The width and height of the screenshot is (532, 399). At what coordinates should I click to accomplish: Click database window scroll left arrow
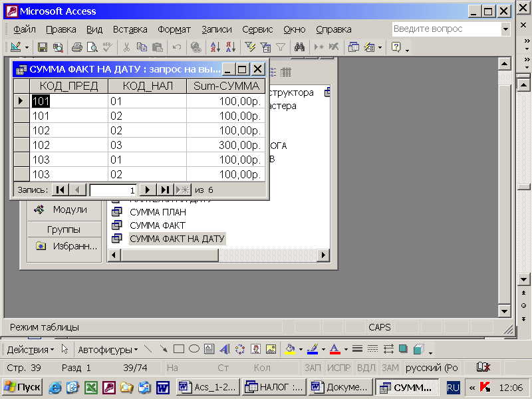point(114,255)
